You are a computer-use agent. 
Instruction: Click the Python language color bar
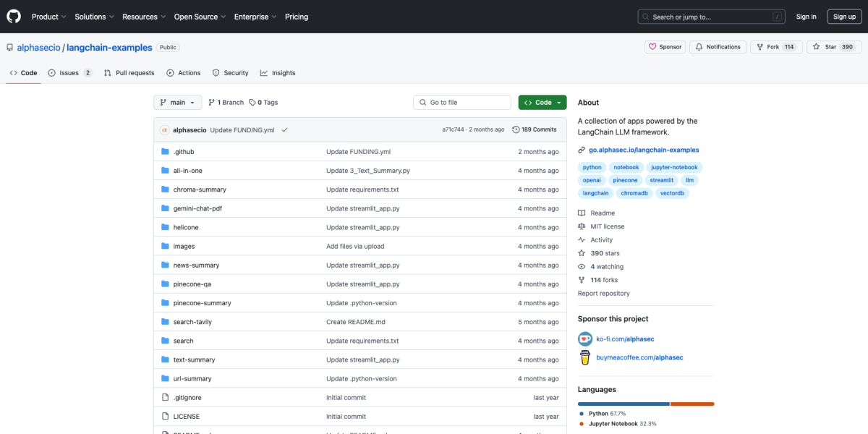point(624,404)
